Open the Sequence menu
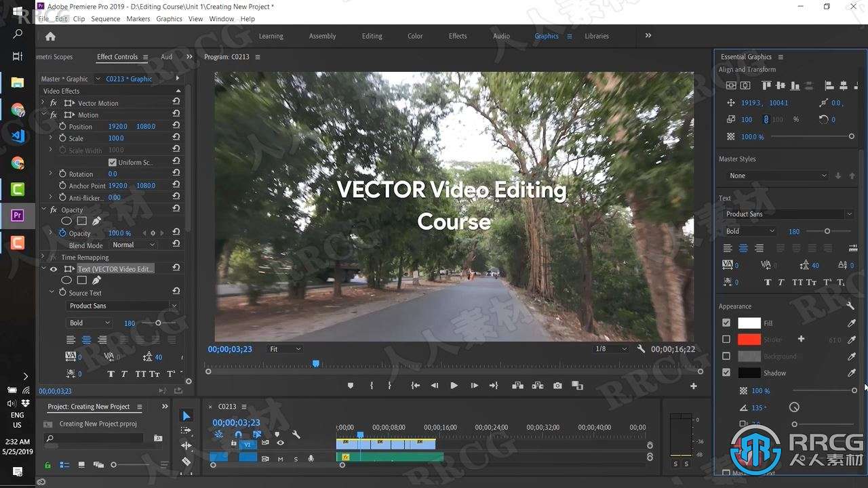The height and width of the screenshot is (488, 868). [105, 19]
